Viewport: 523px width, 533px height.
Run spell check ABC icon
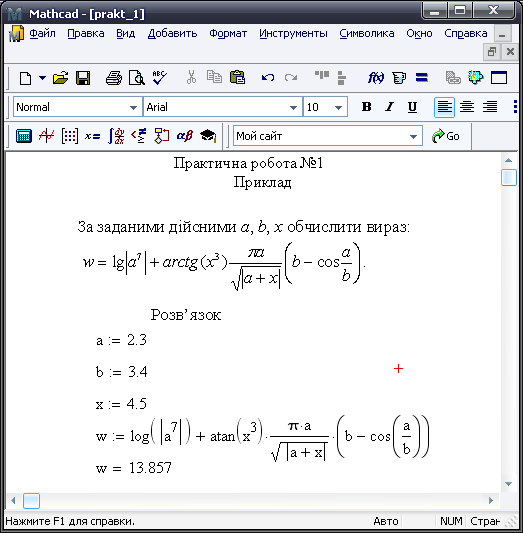point(159,78)
